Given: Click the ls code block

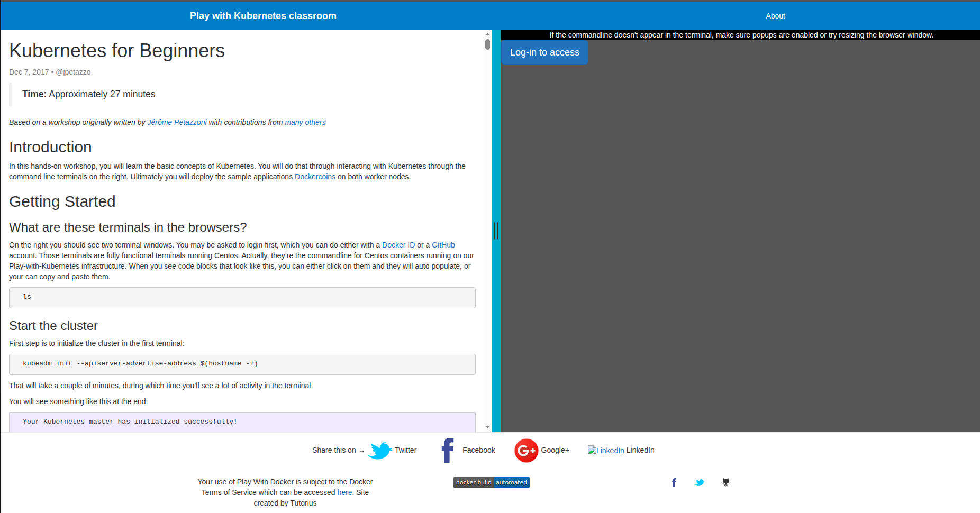Looking at the screenshot, I should tap(242, 298).
